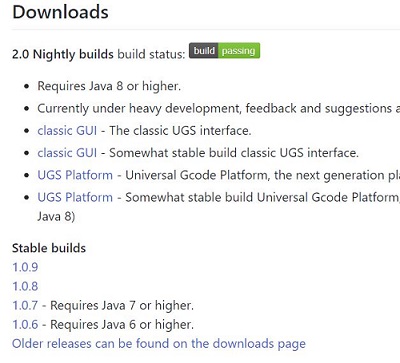Screen dimensions: 400x363
Task: Click the Downloads page heading
Action: 60,12
